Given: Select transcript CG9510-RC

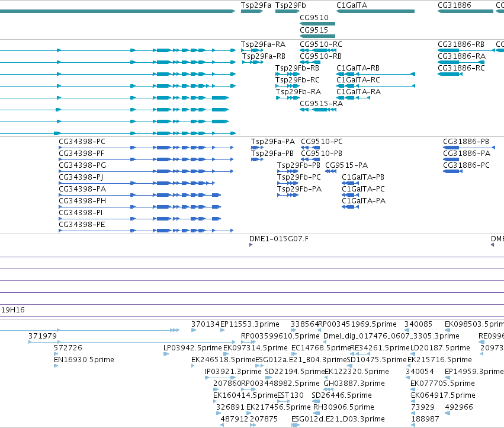Looking at the screenshot, I should (321, 44).
